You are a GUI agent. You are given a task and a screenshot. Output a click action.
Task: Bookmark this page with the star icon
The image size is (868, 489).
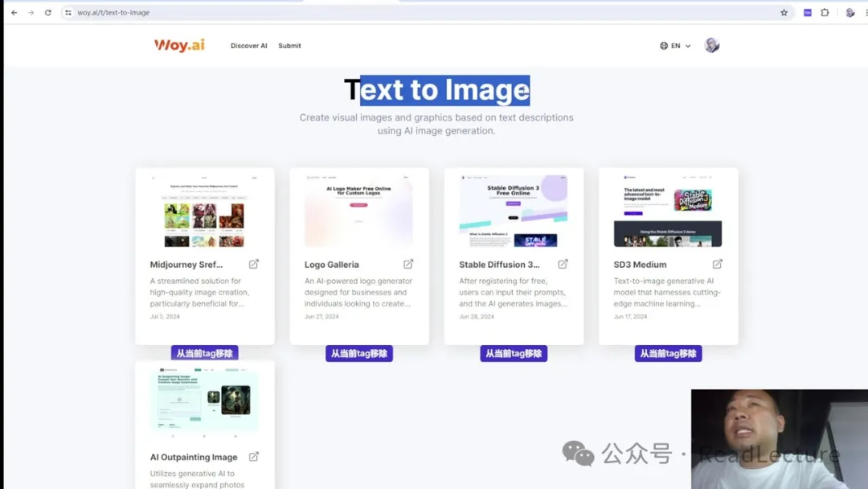click(x=784, y=12)
